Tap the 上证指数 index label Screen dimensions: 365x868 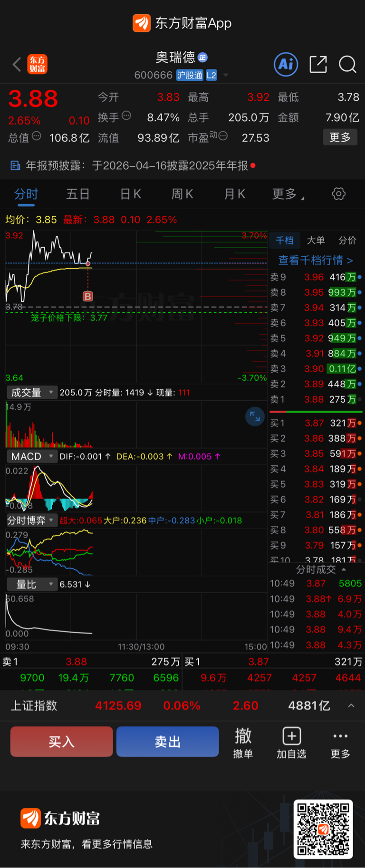coord(34,705)
